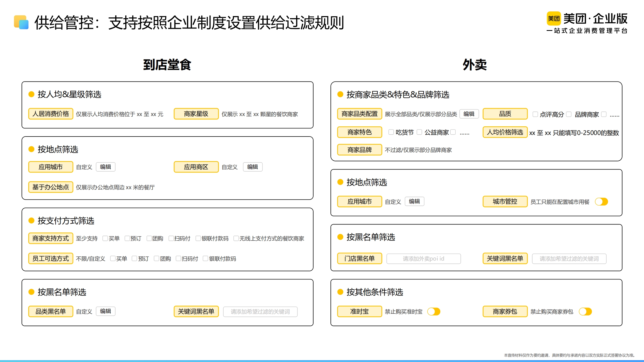Focus the 请添加外卖poi id field
644x362 pixels.
pos(424,259)
